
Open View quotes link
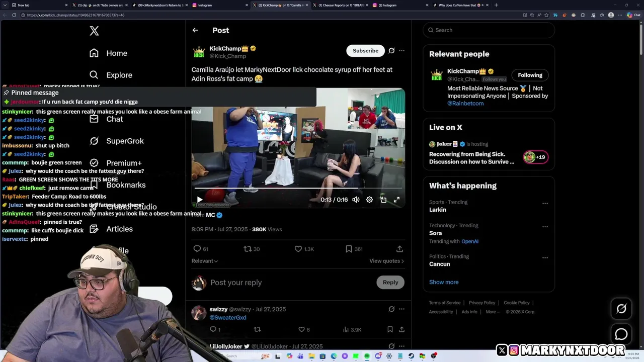tap(386, 261)
